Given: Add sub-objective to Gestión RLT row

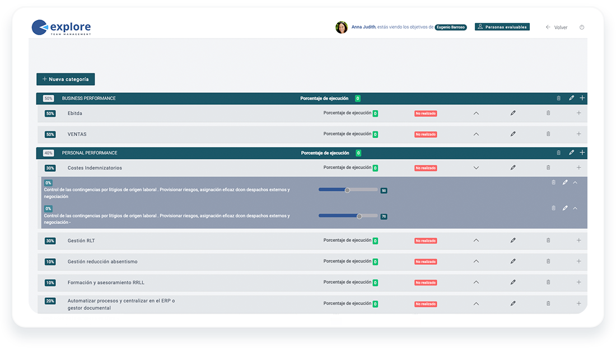Looking at the screenshot, I should click(x=578, y=240).
